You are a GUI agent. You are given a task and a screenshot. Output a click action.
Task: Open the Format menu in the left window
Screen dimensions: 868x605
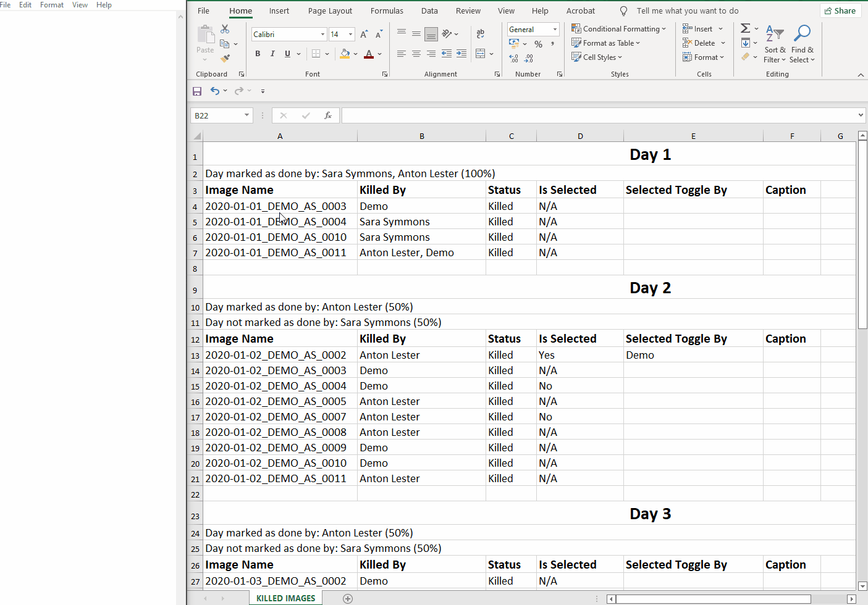pyautogui.click(x=52, y=5)
